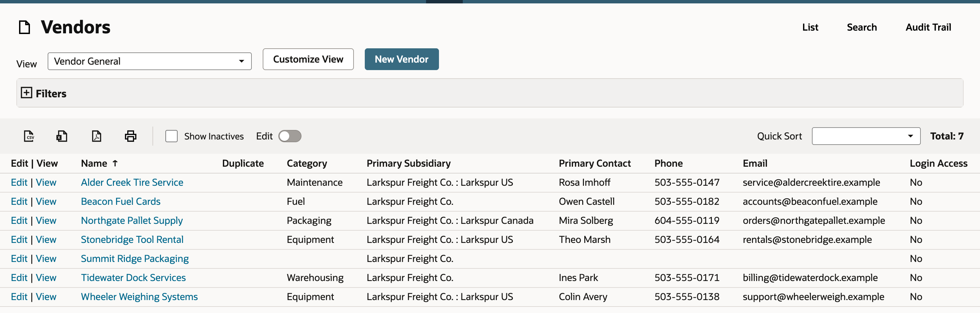Screen dimensions: 980x313
Task: Open Summit Ridge Packaging vendor link
Action: coord(135,259)
